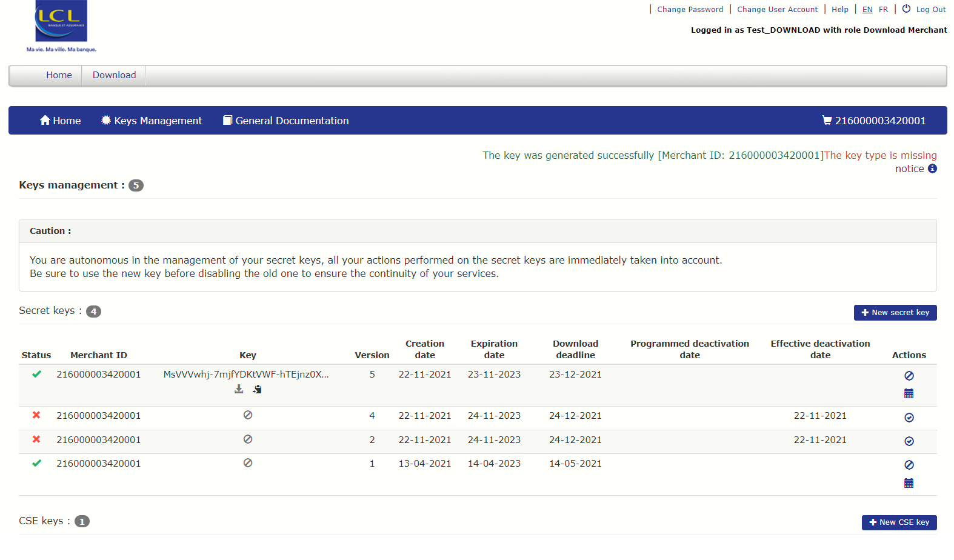Click the Effective deactivation date header
Viewport: 954px width, 560px height.
(x=821, y=349)
